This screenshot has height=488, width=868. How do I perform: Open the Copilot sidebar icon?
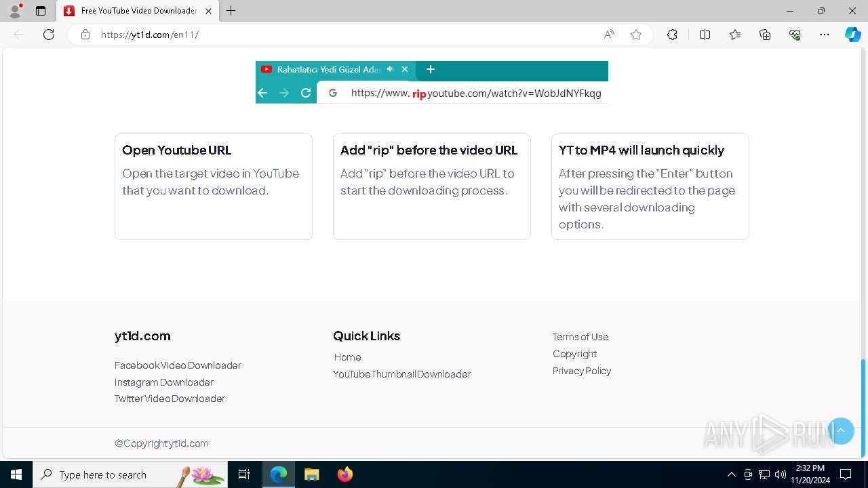[x=852, y=35]
